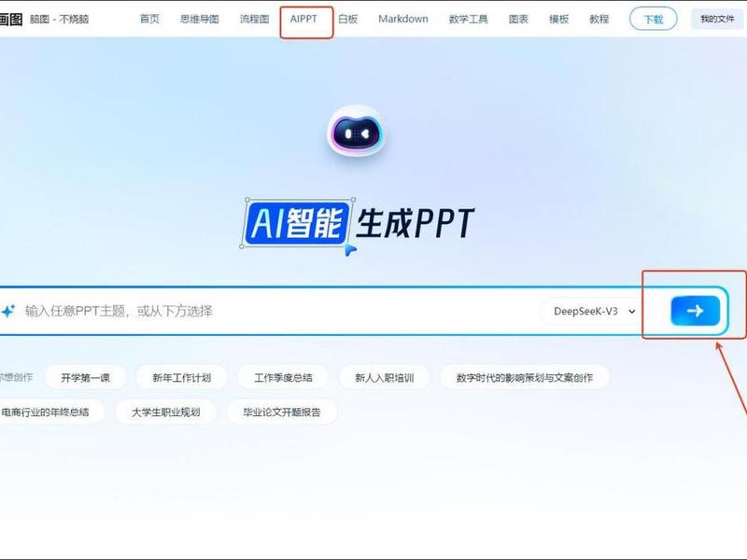Click the robot mascot icon
Screen dimensions: 747x560
click(356, 131)
